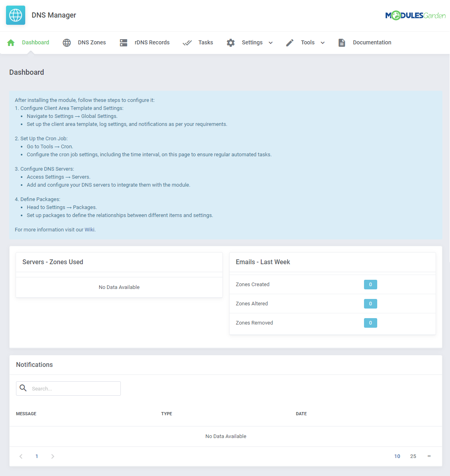Click the Zones Altered label
The height and width of the screenshot is (476, 450).
(x=252, y=304)
